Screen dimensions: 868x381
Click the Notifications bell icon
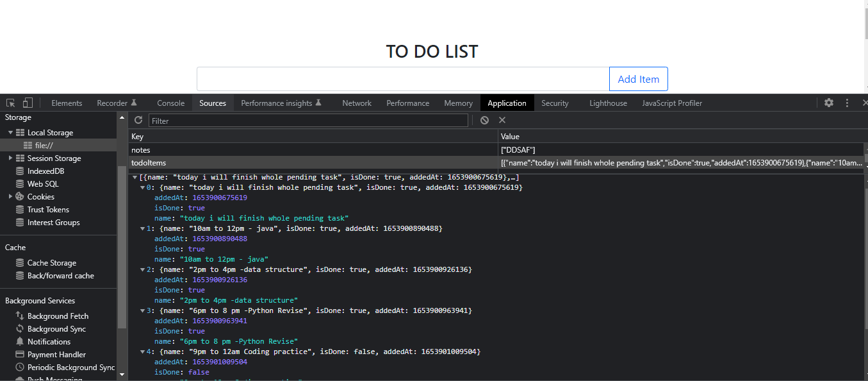pyautogui.click(x=20, y=342)
